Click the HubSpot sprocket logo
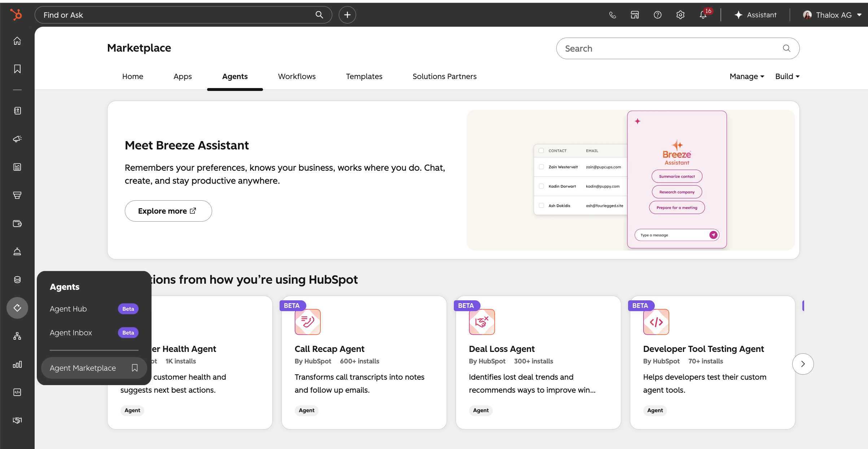The width and height of the screenshot is (868, 449). click(16, 15)
